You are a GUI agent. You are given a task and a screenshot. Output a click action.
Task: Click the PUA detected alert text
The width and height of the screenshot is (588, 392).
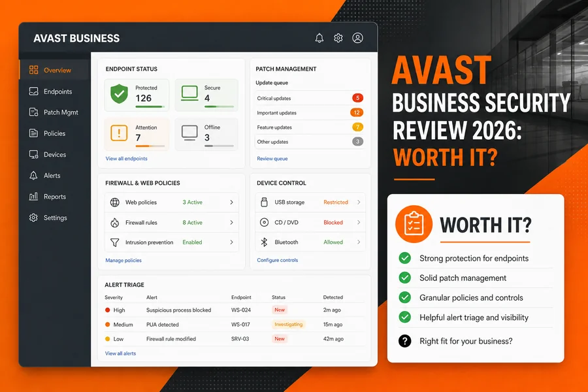tap(163, 325)
